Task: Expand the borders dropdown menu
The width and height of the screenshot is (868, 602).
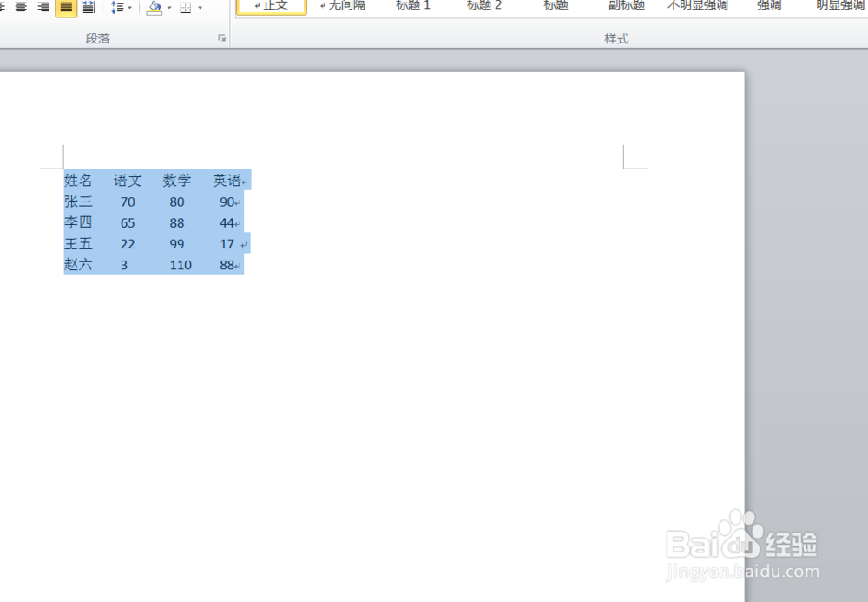Action: point(201,7)
